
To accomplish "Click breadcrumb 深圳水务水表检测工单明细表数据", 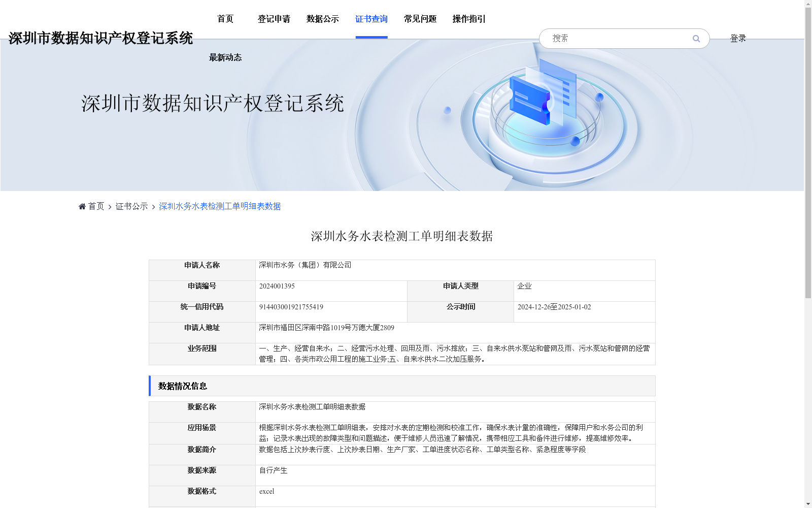I will click(220, 206).
